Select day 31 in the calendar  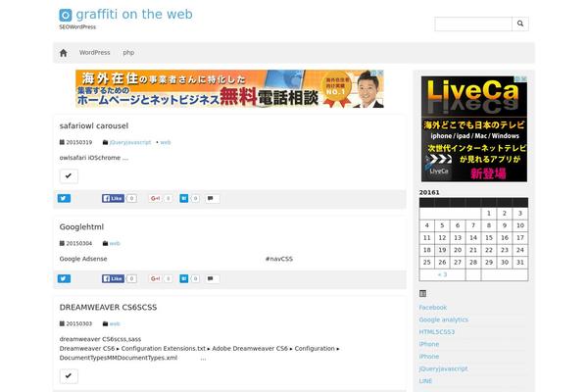click(520, 263)
